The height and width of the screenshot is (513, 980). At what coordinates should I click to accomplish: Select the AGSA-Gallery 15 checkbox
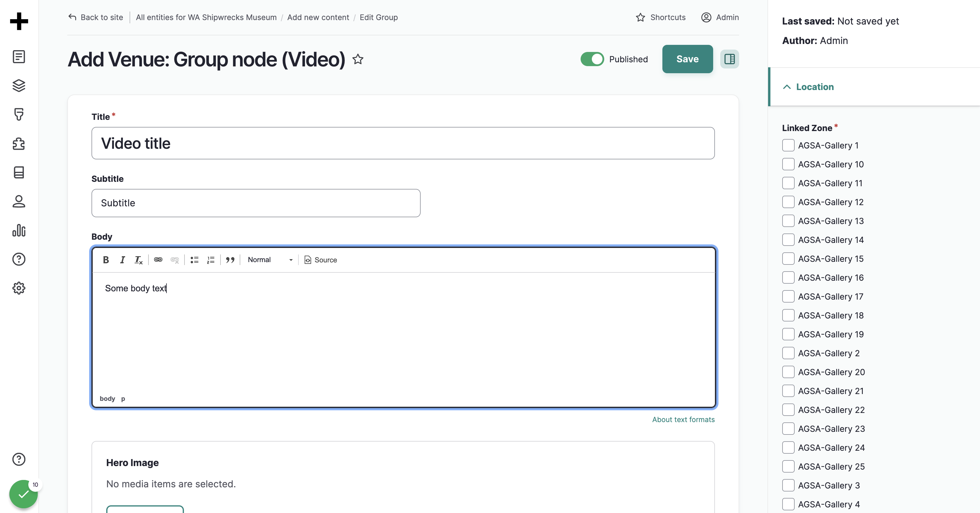tap(788, 259)
